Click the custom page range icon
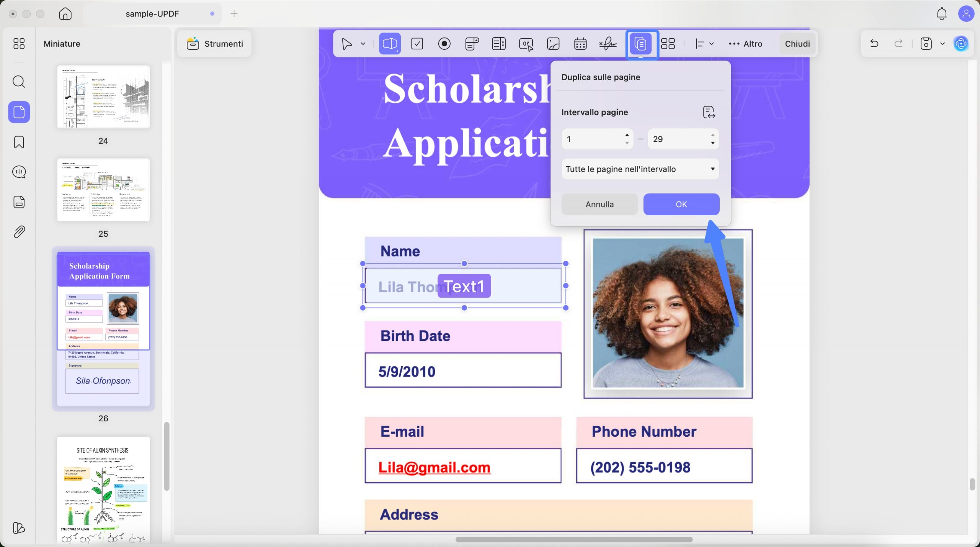Image resolution: width=980 pixels, height=547 pixels. click(709, 112)
